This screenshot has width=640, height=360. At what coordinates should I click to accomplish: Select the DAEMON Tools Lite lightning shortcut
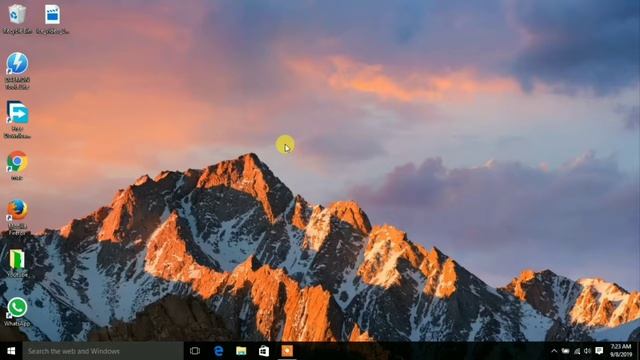pos(17,70)
